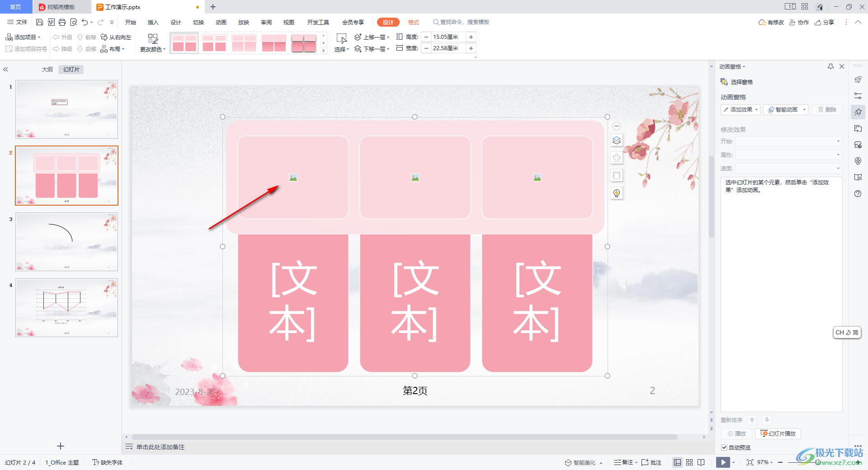Click the Print icon
Image resolution: width=868 pixels, height=470 pixels.
pos(62,22)
